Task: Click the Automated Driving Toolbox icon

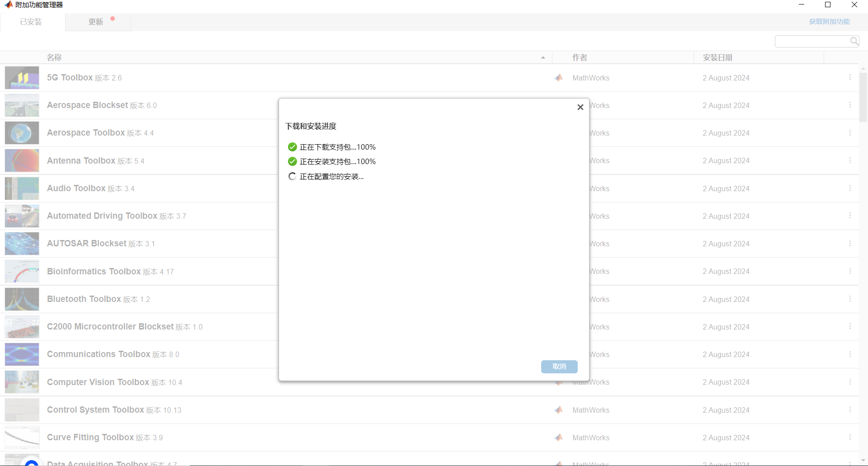Action: (x=22, y=216)
